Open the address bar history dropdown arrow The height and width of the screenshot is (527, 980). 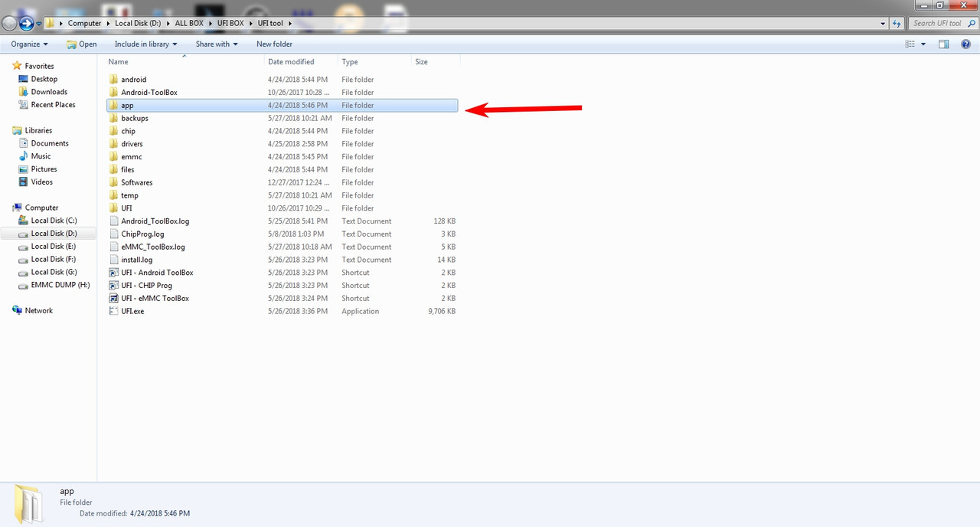[883, 23]
